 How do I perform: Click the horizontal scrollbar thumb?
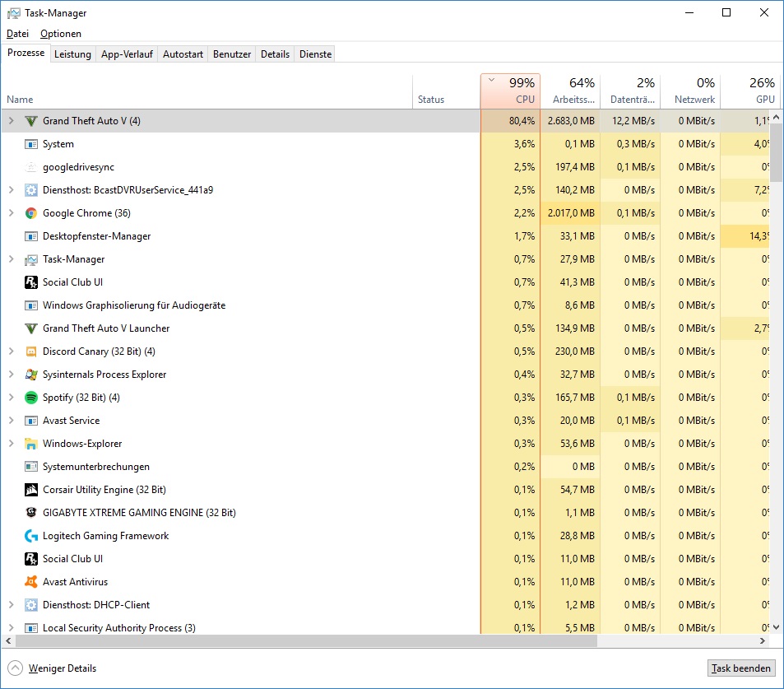306,640
